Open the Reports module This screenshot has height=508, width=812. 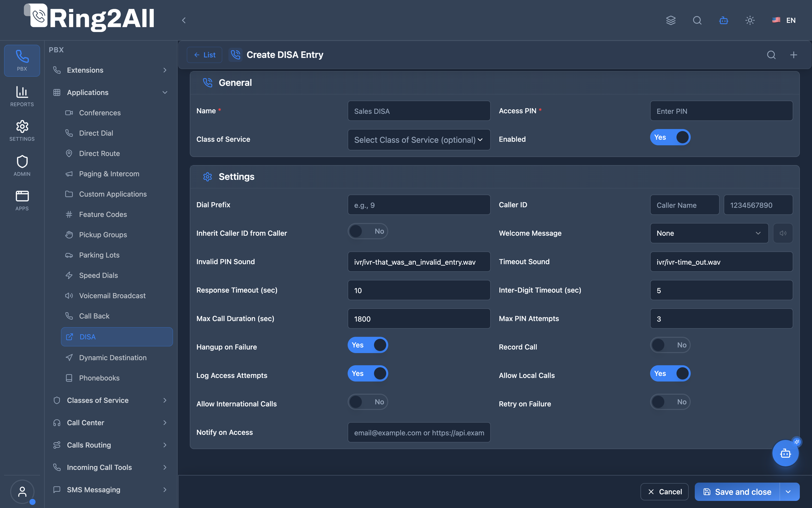[x=22, y=97]
